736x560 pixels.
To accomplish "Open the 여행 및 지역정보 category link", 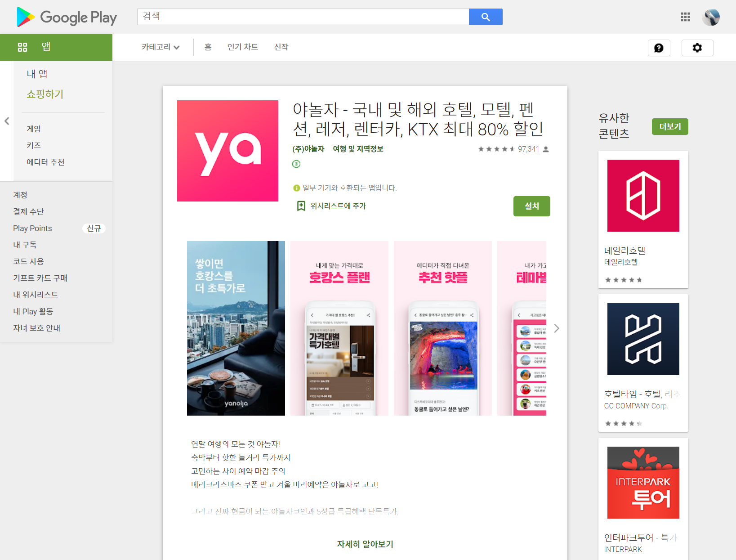I will point(358,149).
